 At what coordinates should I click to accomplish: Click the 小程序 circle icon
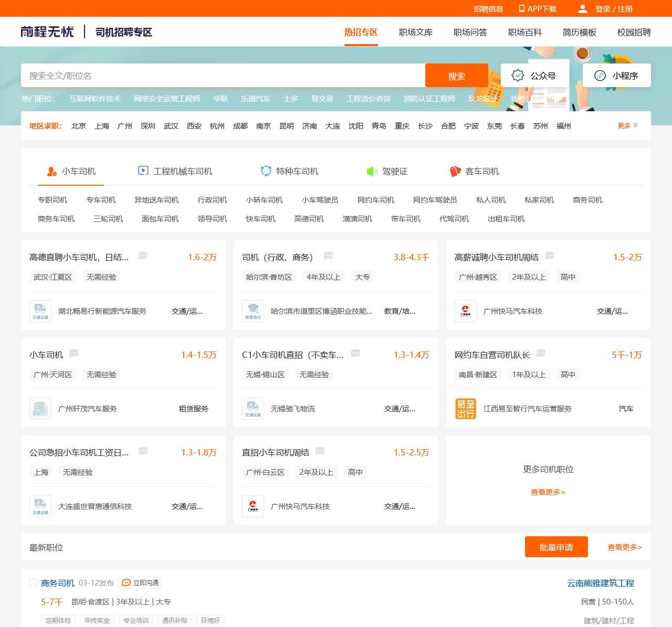600,76
